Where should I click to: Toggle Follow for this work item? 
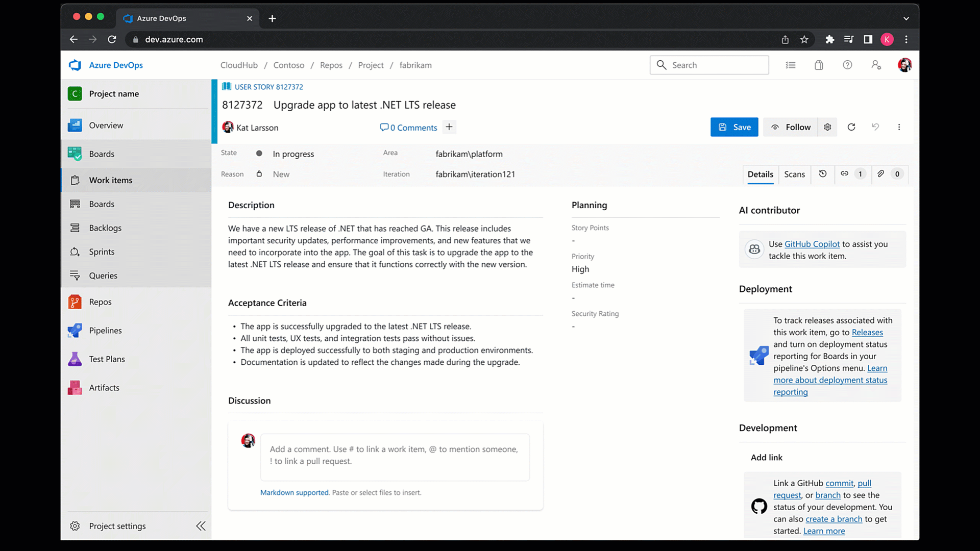coord(790,127)
